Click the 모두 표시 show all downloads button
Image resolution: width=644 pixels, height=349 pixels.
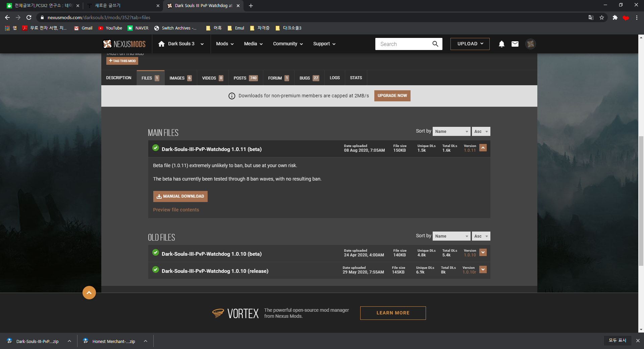coord(618,340)
